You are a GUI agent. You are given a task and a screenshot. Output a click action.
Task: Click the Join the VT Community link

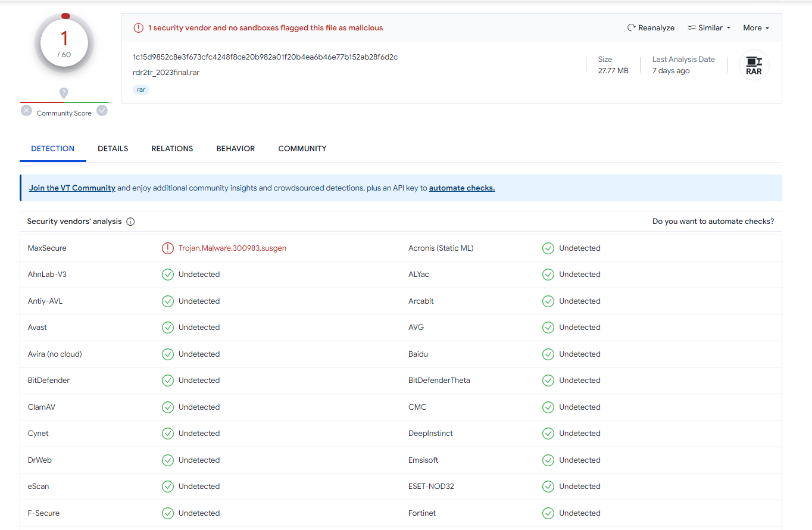click(72, 188)
